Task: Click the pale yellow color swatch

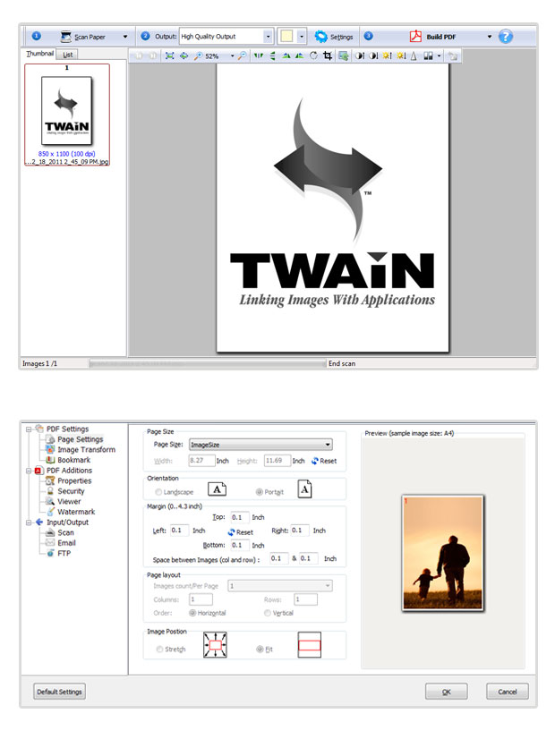Action: coord(286,37)
